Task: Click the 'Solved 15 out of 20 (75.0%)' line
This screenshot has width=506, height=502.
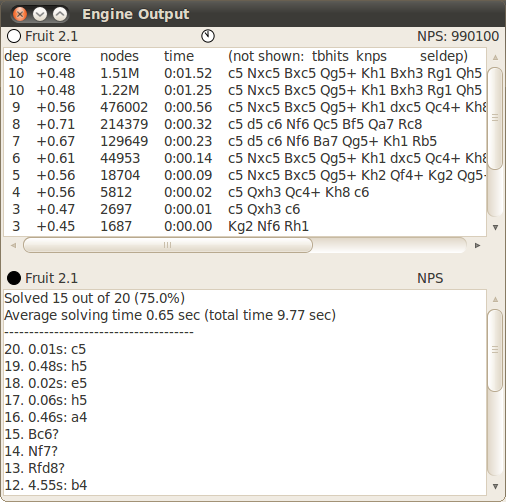Action: pyautogui.click(x=94, y=298)
